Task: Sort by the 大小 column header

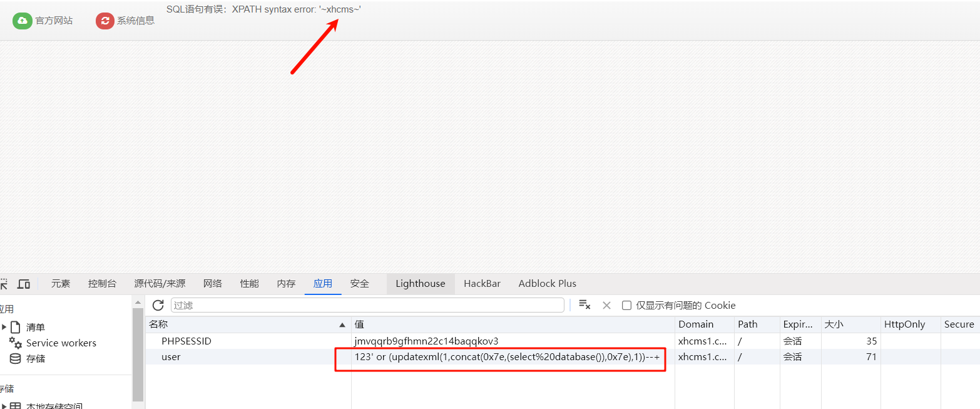Action: point(850,324)
